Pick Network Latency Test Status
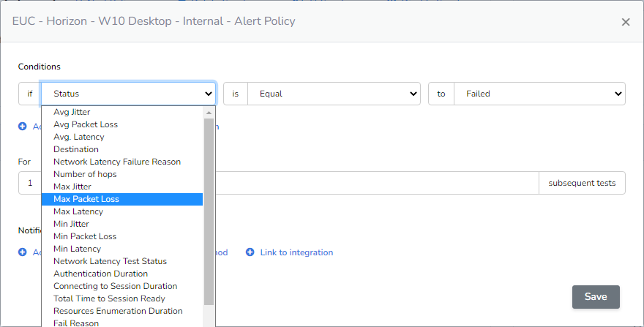 (122, 261)
